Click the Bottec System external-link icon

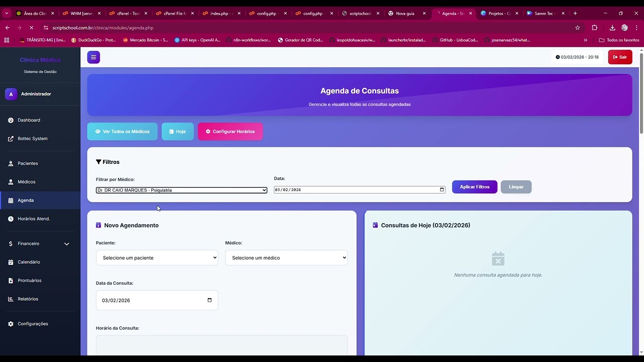click(11, 139)
